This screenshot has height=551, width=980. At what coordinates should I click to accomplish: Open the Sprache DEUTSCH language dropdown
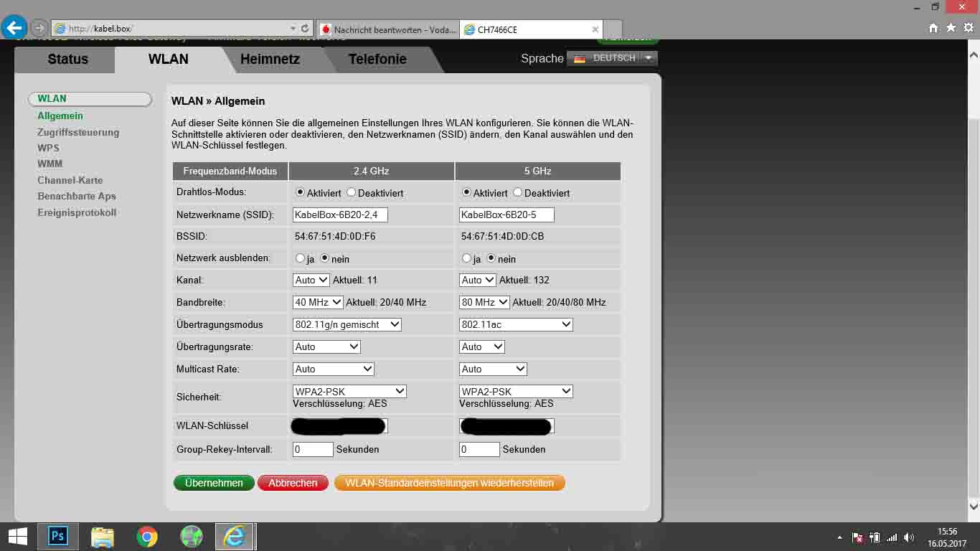click(x=649, y=58)
